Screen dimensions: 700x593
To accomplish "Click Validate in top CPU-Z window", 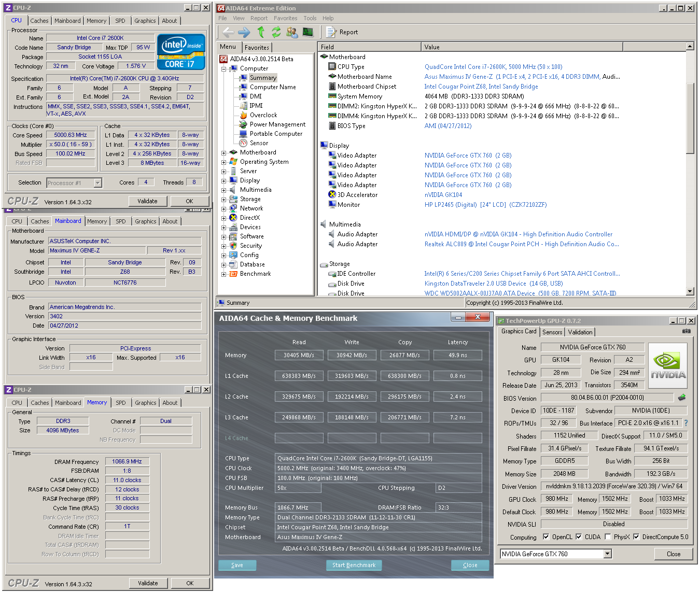I will click(147, 201).
